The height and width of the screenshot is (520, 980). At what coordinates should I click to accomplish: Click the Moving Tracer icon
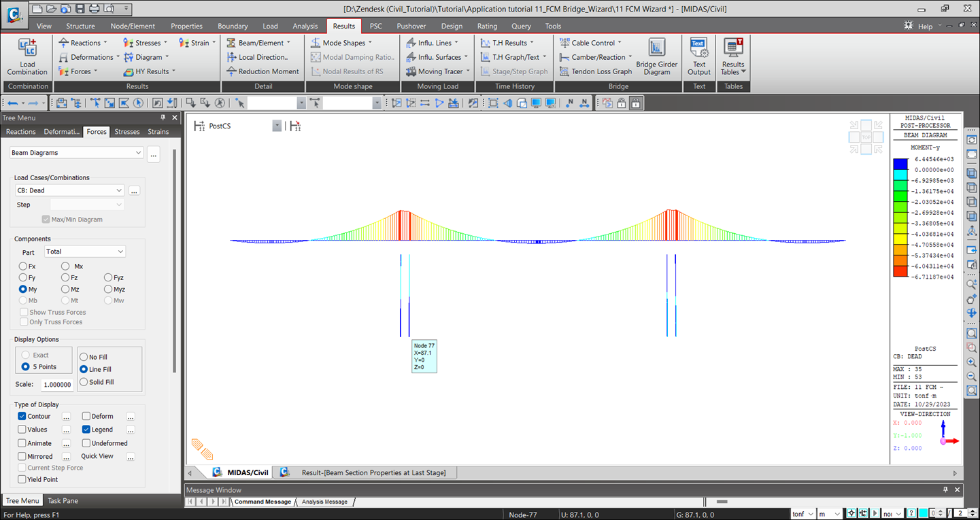411,71
